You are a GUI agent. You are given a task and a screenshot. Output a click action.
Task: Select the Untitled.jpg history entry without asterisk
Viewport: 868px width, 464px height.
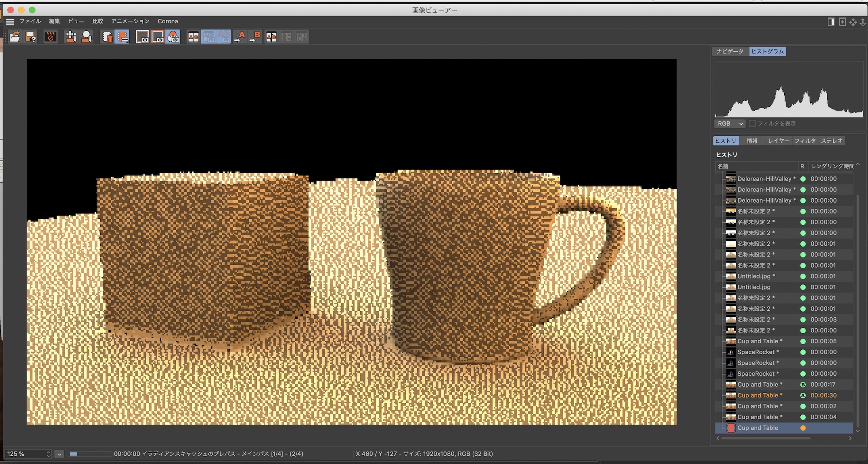coord(754,287)
